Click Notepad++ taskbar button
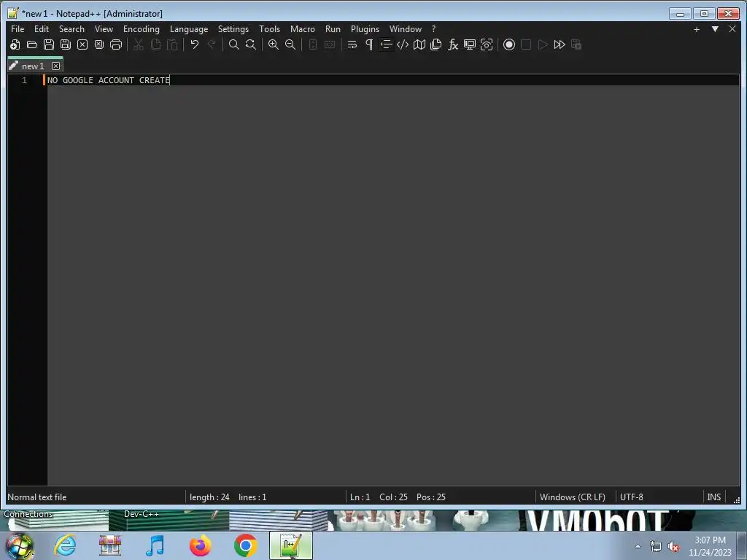Viewport: 747px width, 560px height. click(x=290, y=545)
